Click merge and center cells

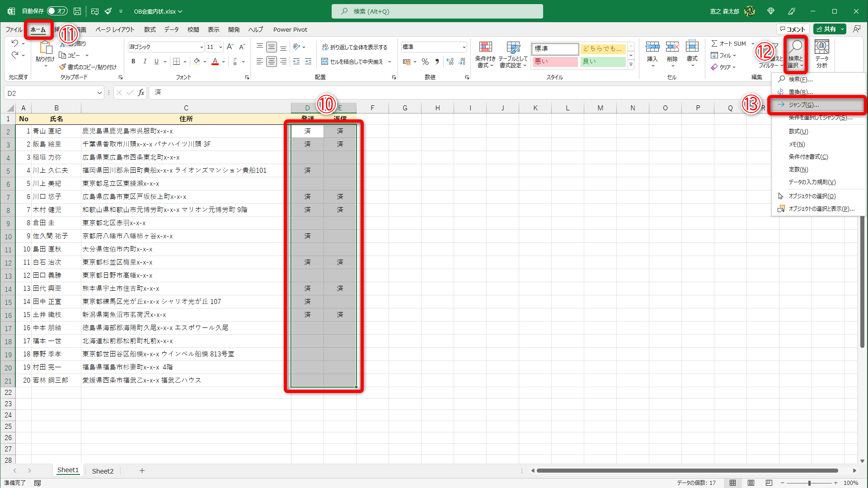tap(352, 62)
